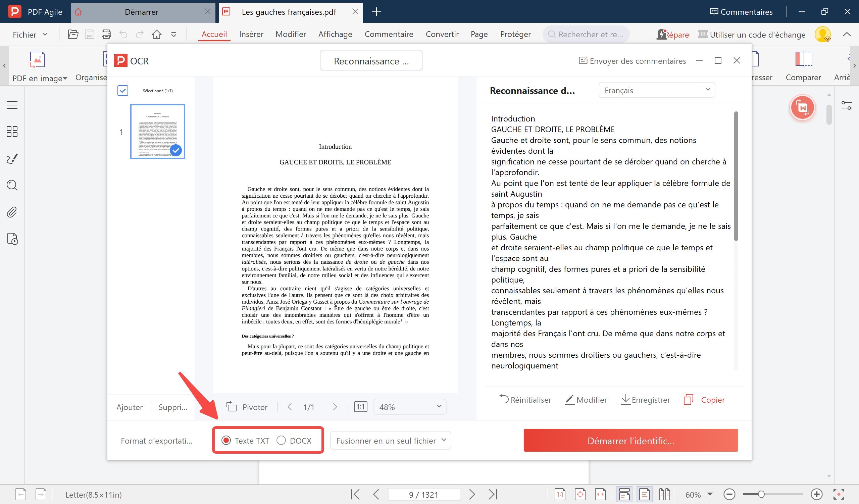Open quick access toolbar customize arrow
859x504 pixels.
click(x=174, y=35)
